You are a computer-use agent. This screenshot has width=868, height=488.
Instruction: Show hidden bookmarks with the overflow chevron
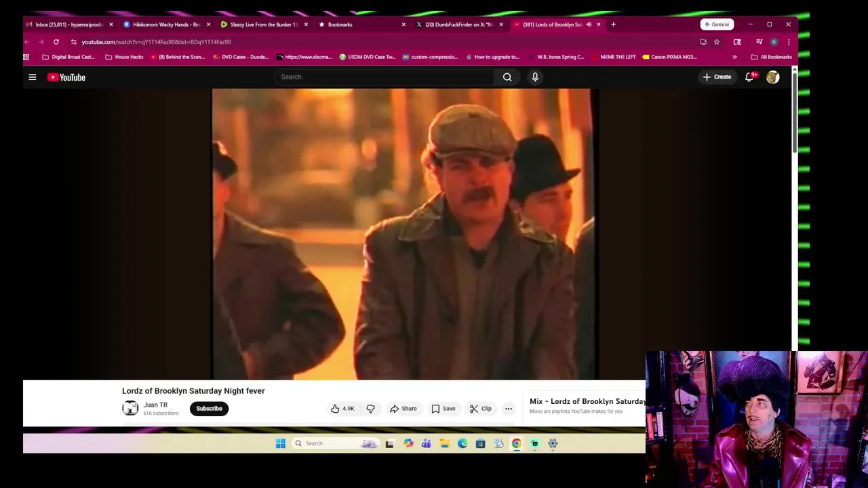734,57
